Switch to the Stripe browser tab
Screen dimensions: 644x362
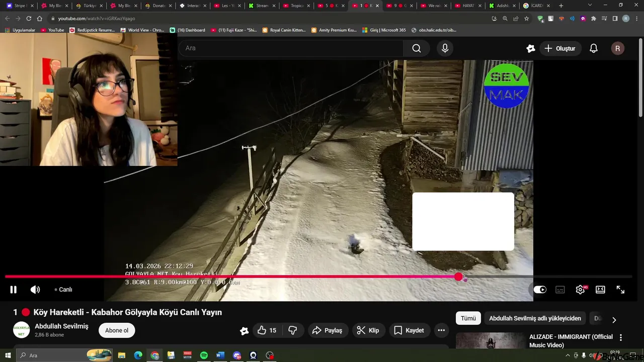(20, 6)
